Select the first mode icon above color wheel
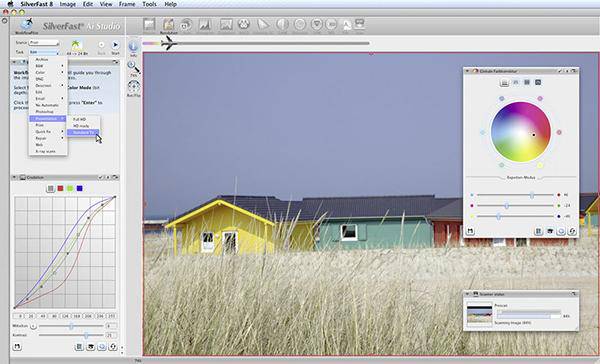Screen dimensions: 600x364 coord(505,82)
